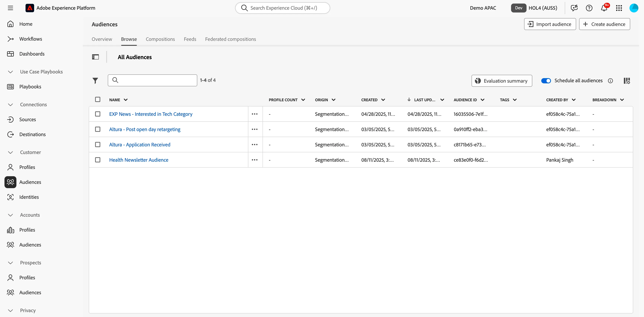The height and width of the screenshot is (317, 644).
Task: Collapse the Use Case Playbooks section
Action: click(x=10, y=72)
